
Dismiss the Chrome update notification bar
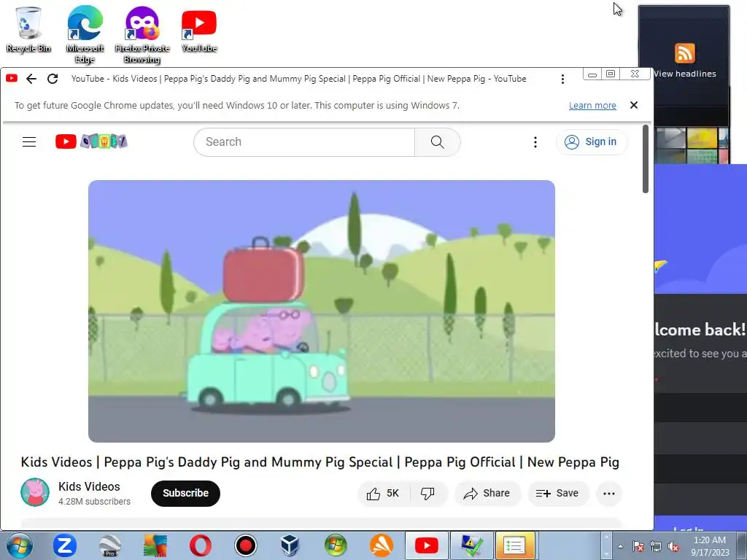pyautogui.click(x=634, y=105)
